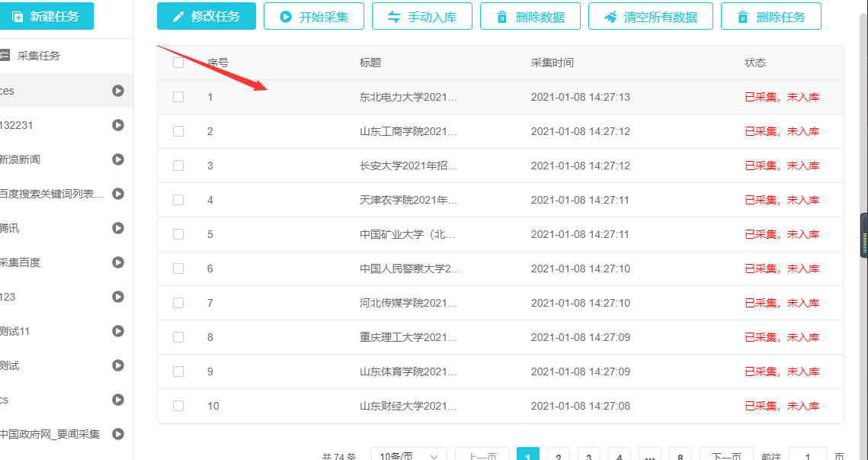This screenshot has width=868, height=460.
Task: Select the 测试11 task in sidebar
Action: (x=66, y=331)
